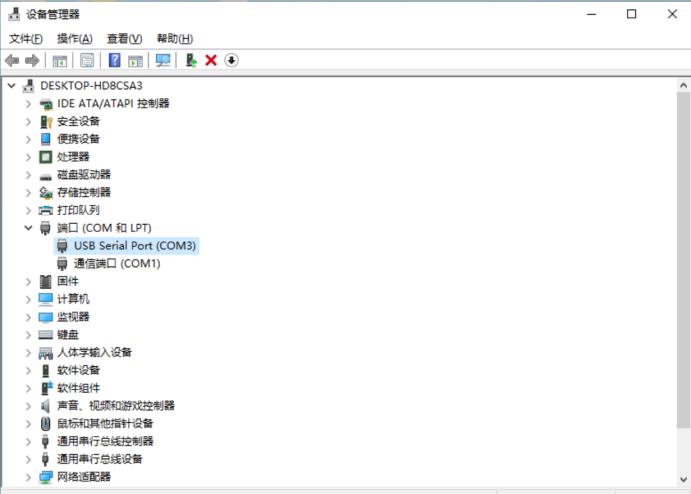Click the COM1 port plug icon
The height and width of the screenshot is (494, 691).
(62, 264)
